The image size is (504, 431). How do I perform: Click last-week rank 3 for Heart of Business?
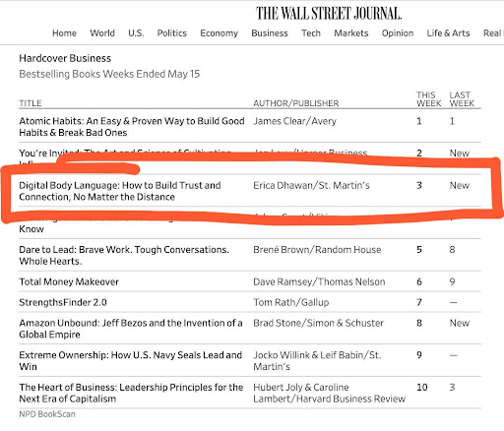coord(452,388)
